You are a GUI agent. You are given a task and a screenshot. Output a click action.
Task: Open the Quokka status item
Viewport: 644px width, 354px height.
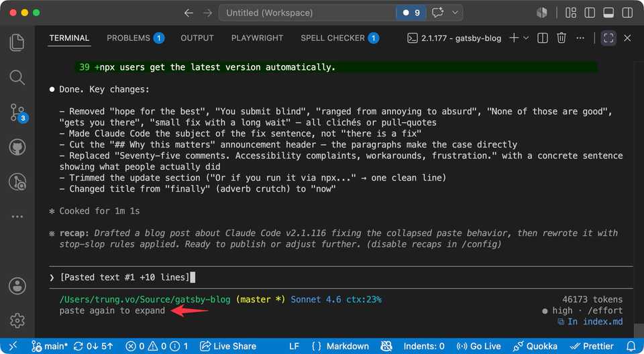535,346
